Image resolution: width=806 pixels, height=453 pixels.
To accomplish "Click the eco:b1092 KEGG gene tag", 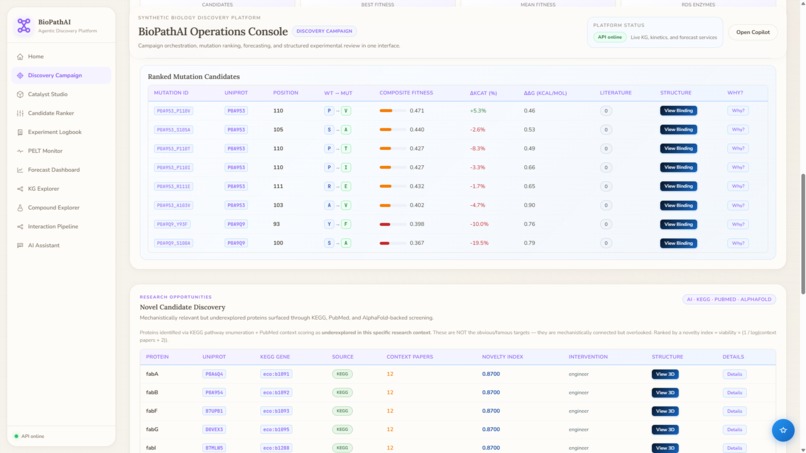I will click(276, 393).
